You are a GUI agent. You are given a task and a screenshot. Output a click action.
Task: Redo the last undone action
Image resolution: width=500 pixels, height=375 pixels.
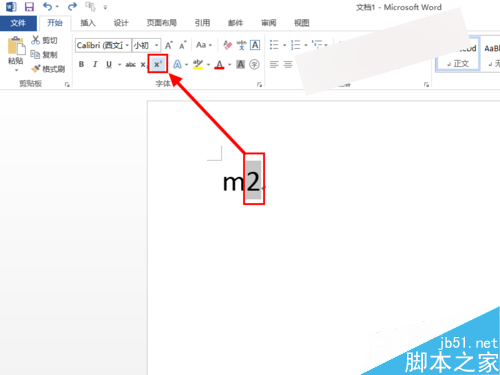72,6
